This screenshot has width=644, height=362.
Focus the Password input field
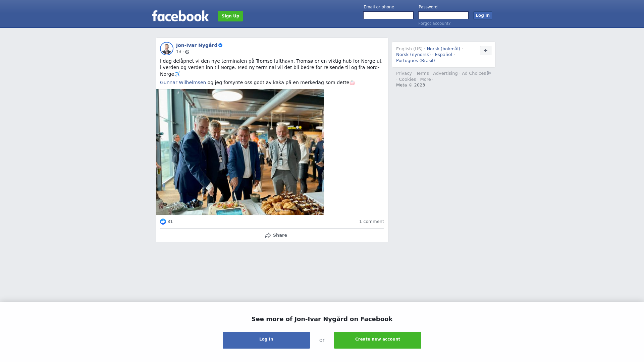click(443, 15)
